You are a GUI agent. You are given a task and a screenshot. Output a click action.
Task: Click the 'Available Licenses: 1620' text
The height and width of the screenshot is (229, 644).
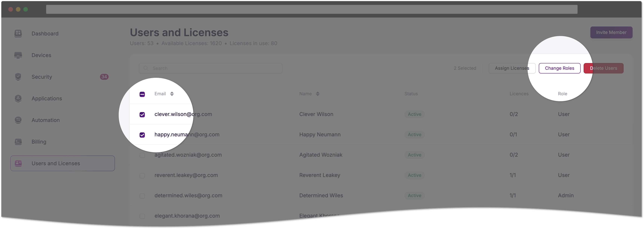(x=192, y=43)
